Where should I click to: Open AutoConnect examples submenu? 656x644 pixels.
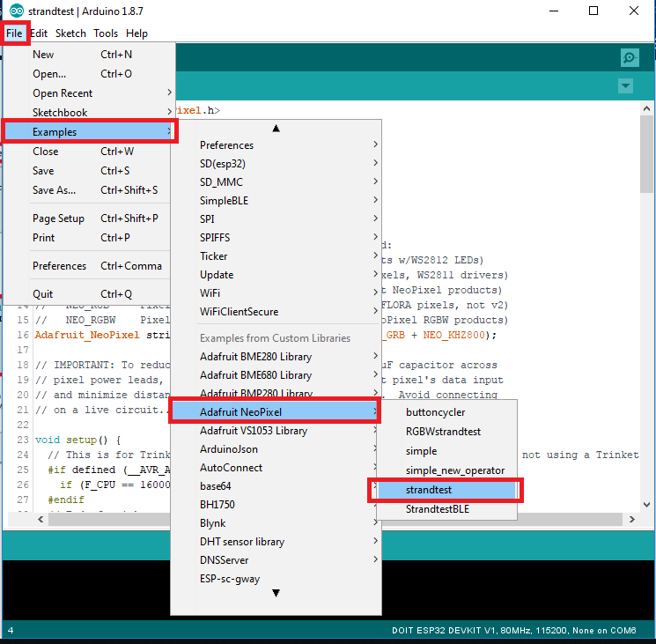(x=276, y=468)
